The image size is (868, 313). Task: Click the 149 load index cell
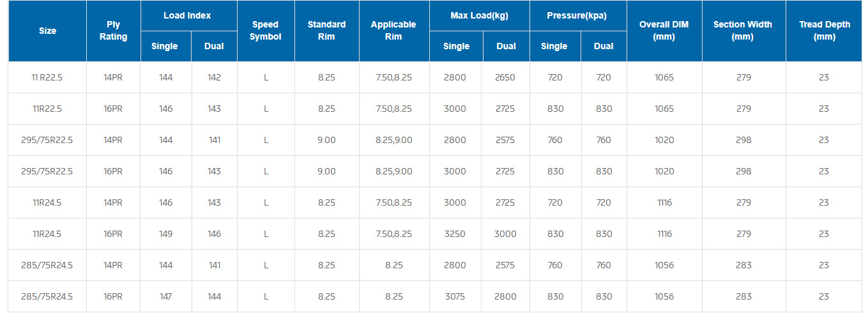pos(165,234)
